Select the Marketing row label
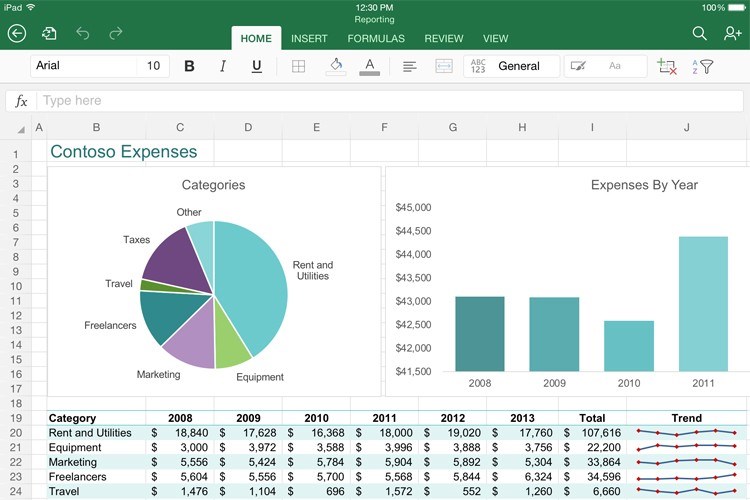Screen dimensions: 750x500 pos(73,462)
